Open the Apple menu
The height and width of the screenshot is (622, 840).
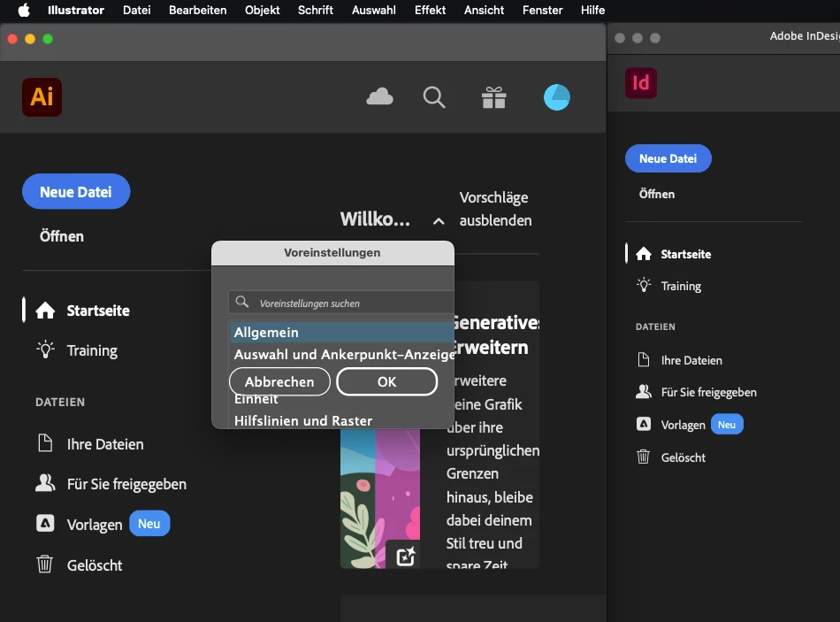point(24,11)
